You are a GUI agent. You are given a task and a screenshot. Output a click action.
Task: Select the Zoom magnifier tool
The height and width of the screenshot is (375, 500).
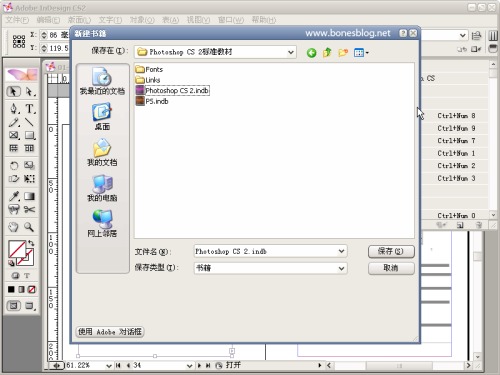(x=29, y=227)
